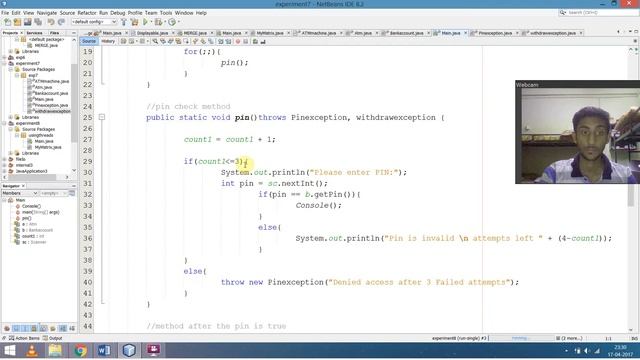The image size is (640, 360).
Task: Collapse the exp7 package node
Action: [17, 76]
